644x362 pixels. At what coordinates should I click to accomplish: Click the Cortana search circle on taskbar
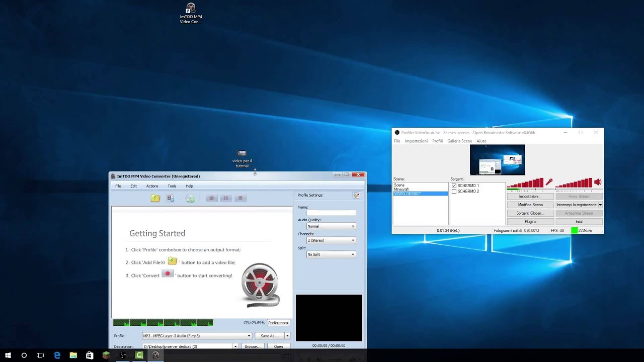click(x=24, y=355)
